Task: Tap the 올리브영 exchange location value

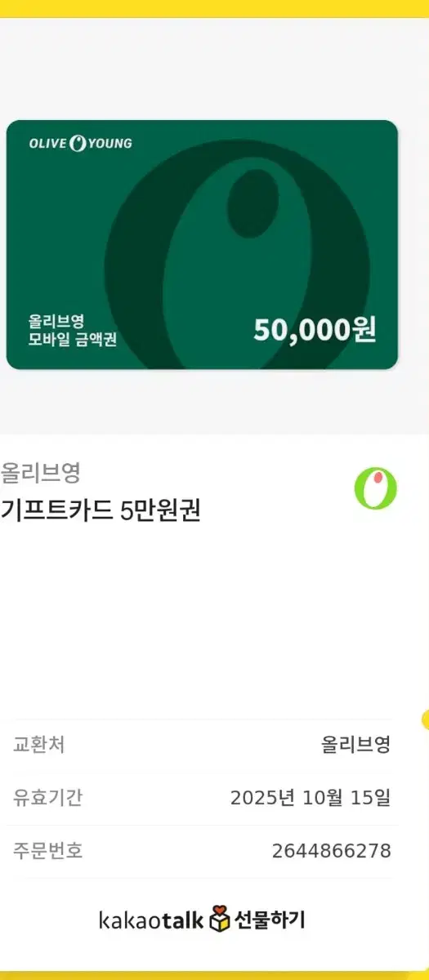Action: point(356,745)
